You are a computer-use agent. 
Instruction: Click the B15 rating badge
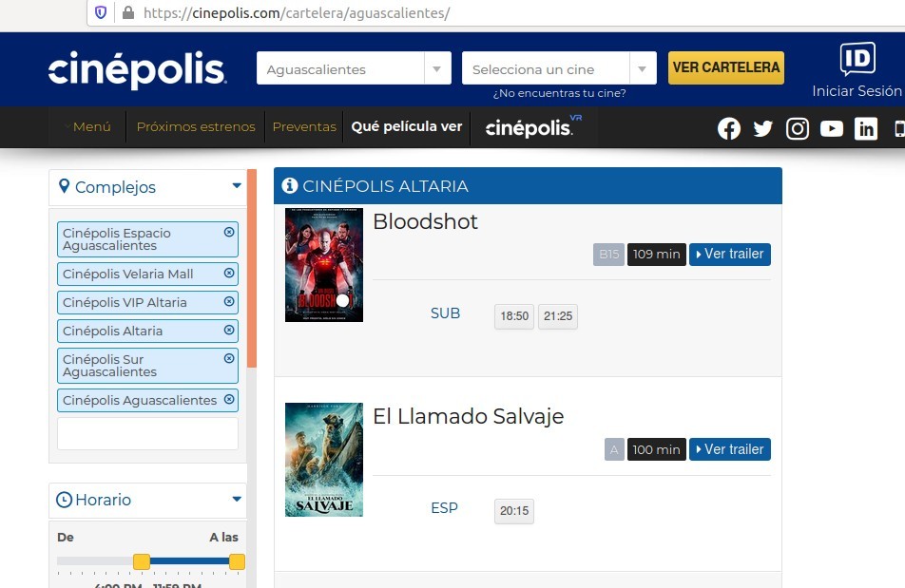(x=609, y=255)
